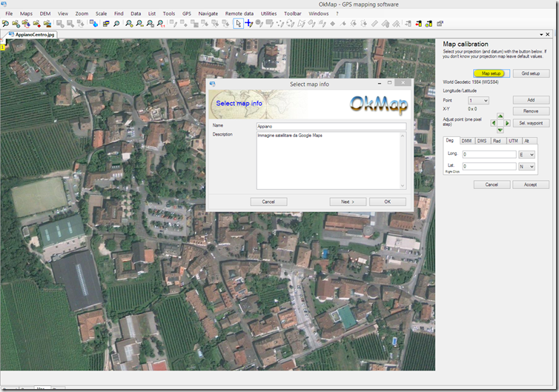This screenshot has height=392, width=559.
Task: Switch to the UTM coordinate tab
Action: coord(513,141)
